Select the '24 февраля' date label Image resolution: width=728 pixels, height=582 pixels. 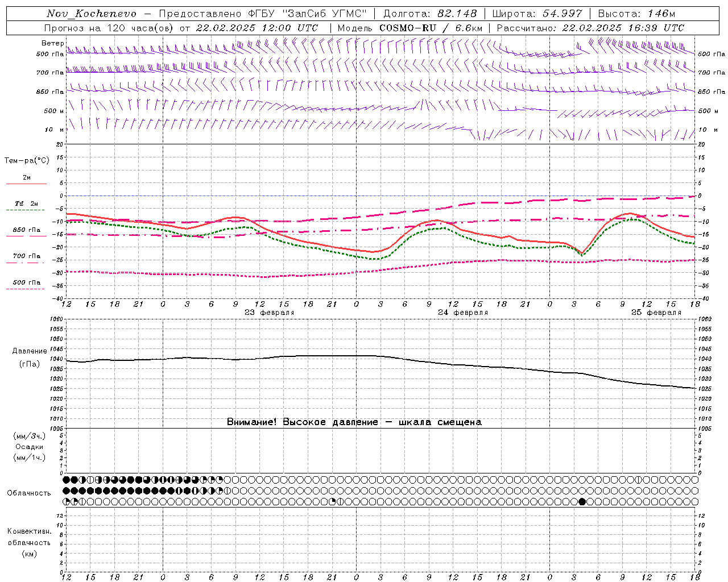(463, 313)
